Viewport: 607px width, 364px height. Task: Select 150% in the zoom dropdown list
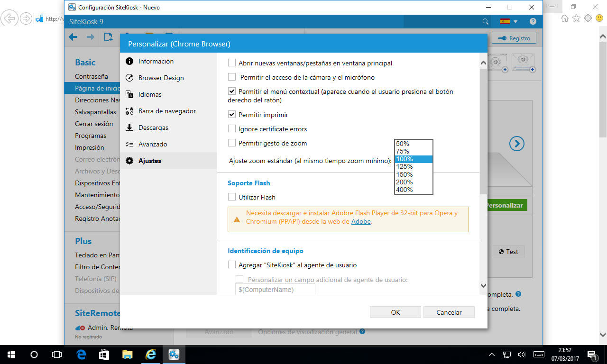point(405,174)
